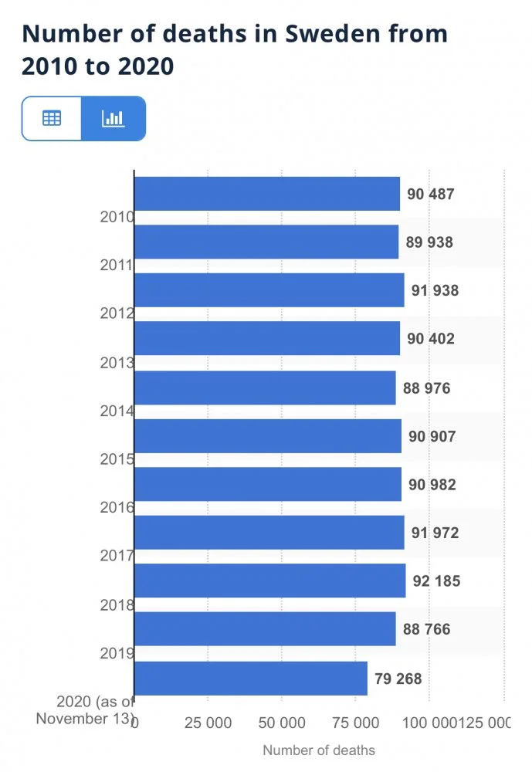The width and height of the screenshot is (532, 772).
Task: Click the 79 268 value label
Action: 398,679
